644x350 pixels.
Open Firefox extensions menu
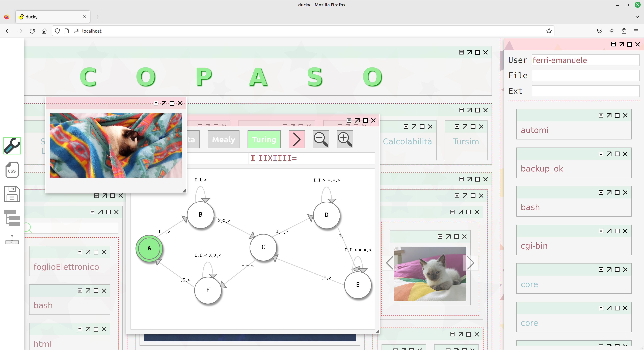[624, 31]
